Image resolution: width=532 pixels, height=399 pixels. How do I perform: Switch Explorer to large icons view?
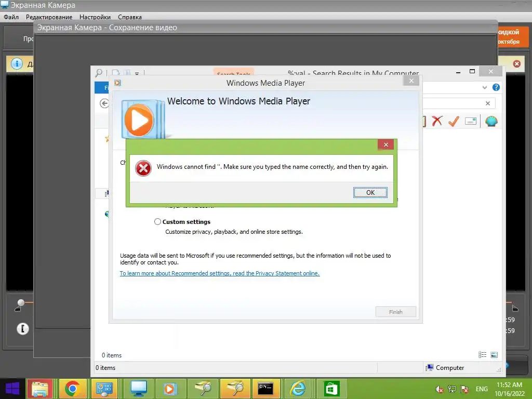494,354
